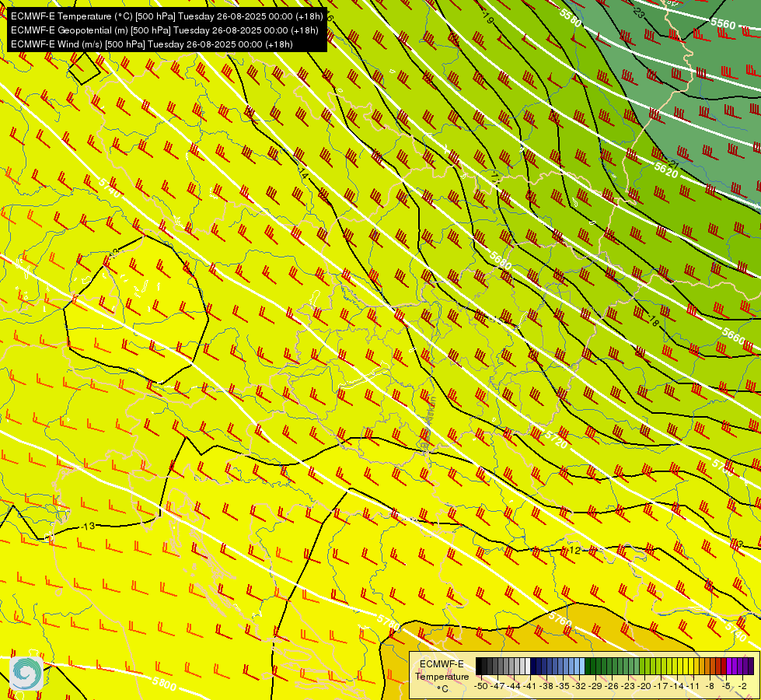Click the 5780 geopotential contour label
Viewport: 761px width, 700px height.
[x=389, y=621]
